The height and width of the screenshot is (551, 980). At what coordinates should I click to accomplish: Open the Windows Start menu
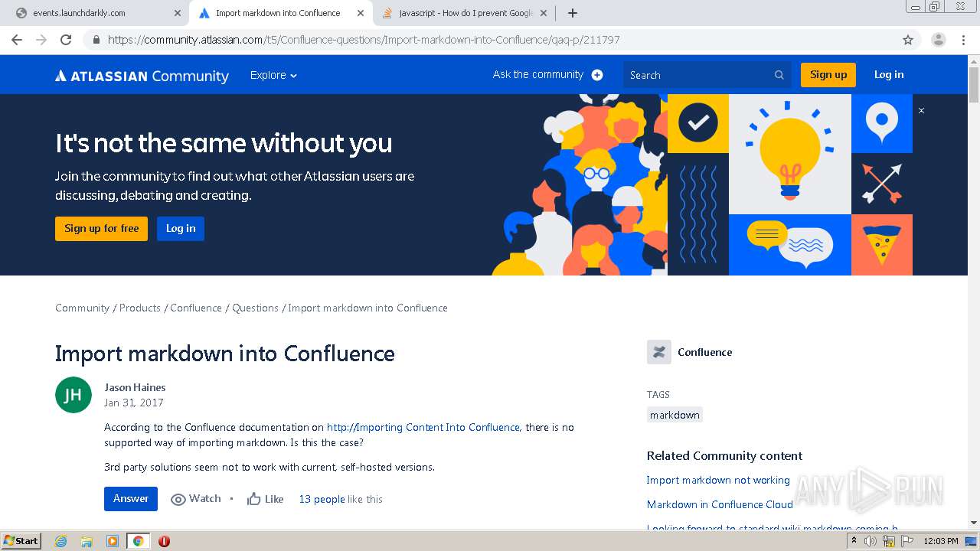click(21, 540)
